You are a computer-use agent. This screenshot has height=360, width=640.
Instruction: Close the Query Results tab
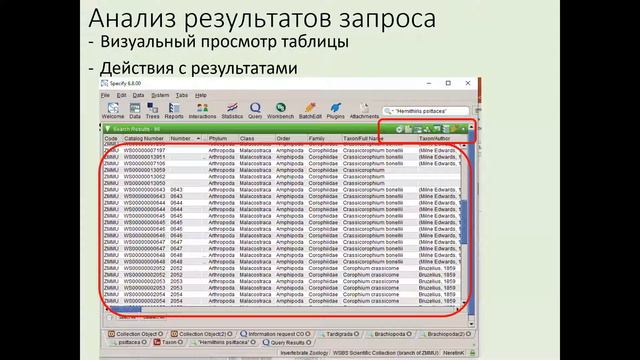tap(309, 342)
